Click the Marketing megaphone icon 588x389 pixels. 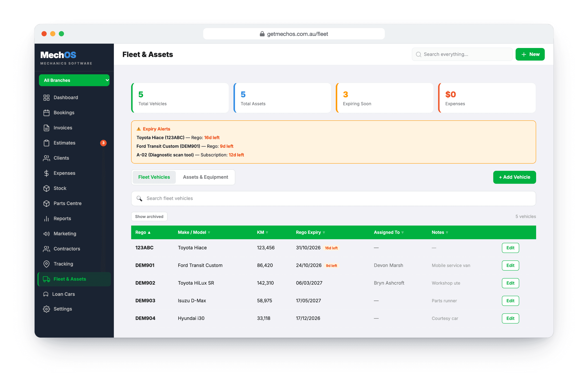(46, 234)
